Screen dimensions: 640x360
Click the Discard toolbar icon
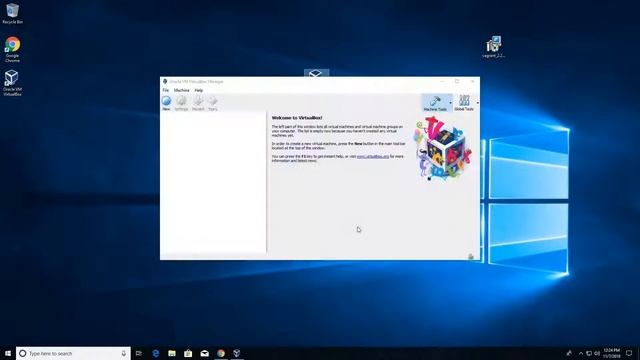[198, 103]
